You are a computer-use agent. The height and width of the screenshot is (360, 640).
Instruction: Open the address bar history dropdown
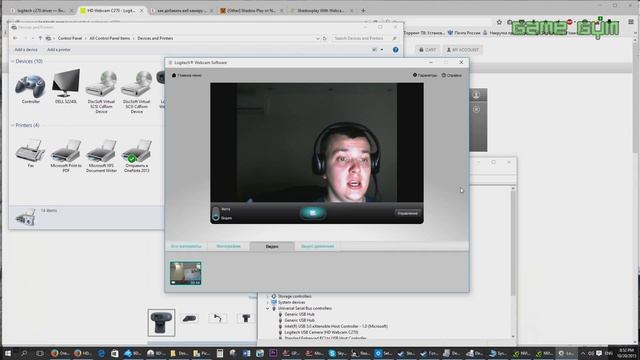pyautogui.click(x=318, y=38)
